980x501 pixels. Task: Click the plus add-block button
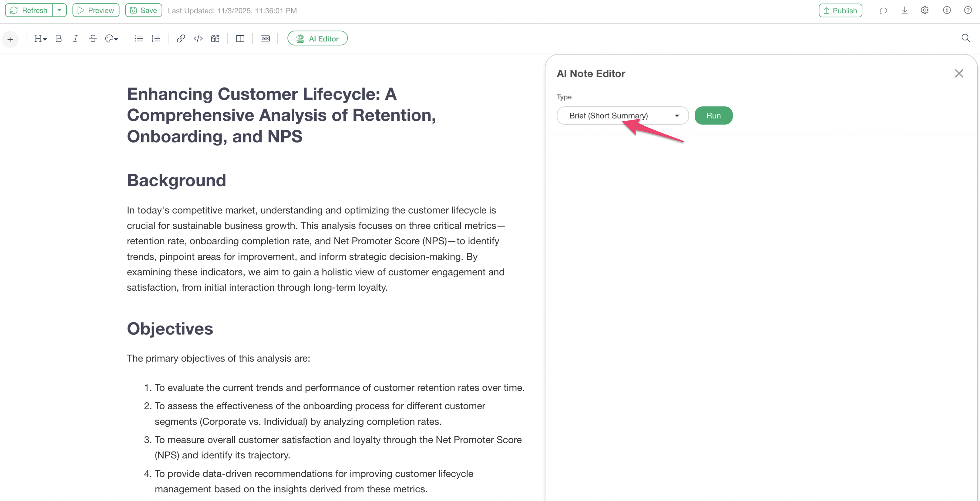point(10,39)
